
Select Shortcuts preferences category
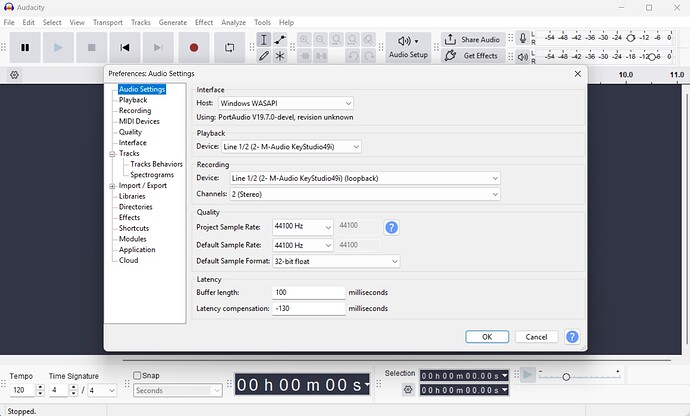coord(134,228)
